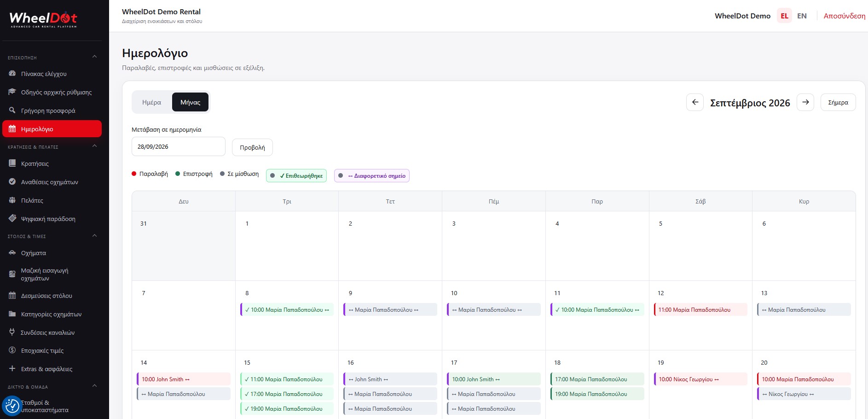This screenshot has height=419, width=868.
Task: Select the Μήνας view tab
Action: 190,102
